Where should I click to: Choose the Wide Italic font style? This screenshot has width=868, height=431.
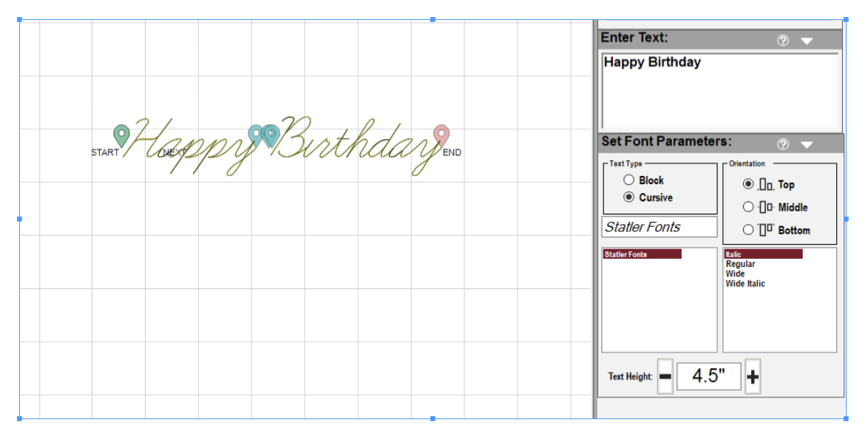coord(745,284)
